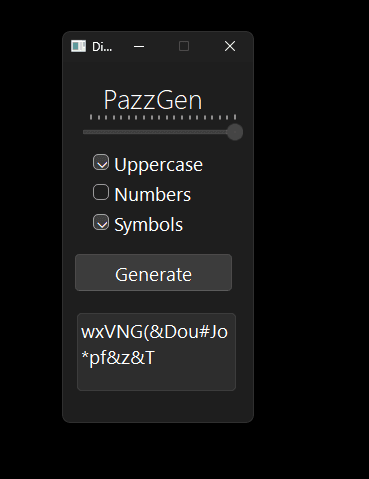The height and width of the screenshot is (479, 369).
Task: Click the PazzGen heading text
Action: coord(153,100)
